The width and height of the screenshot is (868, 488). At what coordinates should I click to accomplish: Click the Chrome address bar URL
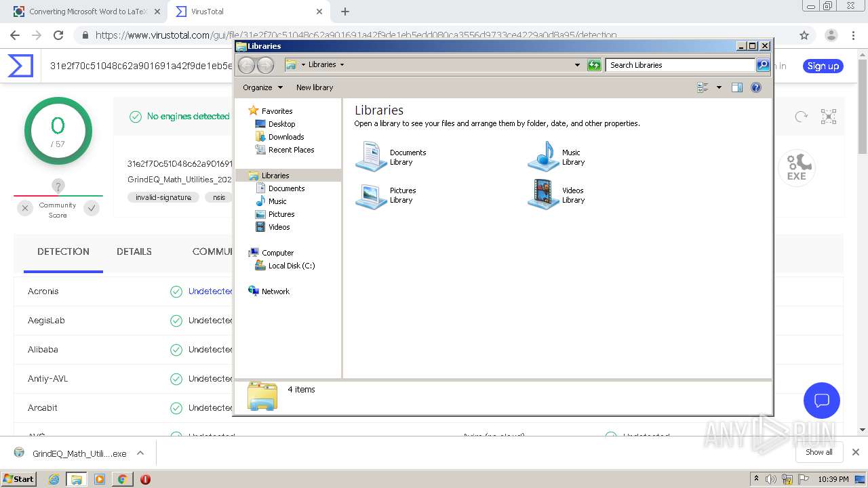[356, 35]
